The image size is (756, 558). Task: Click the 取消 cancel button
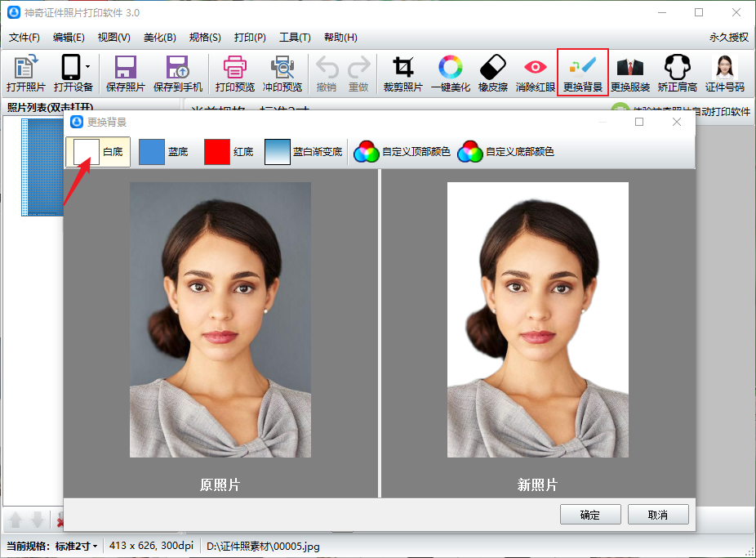657,515
